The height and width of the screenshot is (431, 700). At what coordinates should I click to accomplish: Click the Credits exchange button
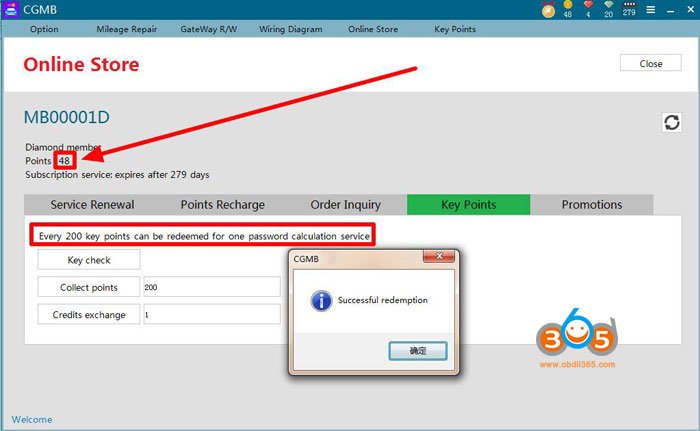click(x=89, y=314)
